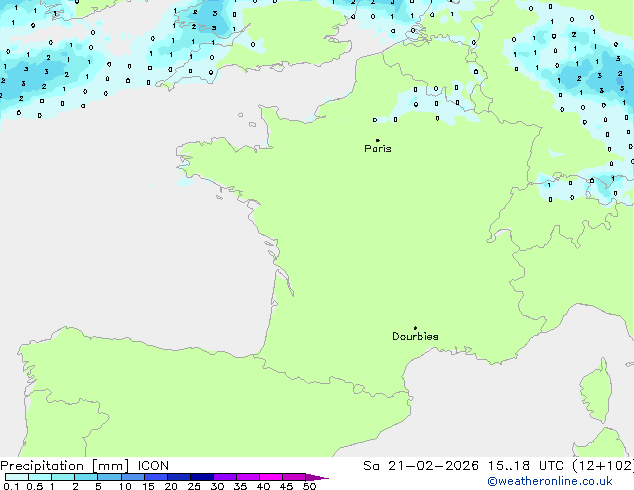
Task: Click the legend value "50"
Action: [x=309, y=486]
